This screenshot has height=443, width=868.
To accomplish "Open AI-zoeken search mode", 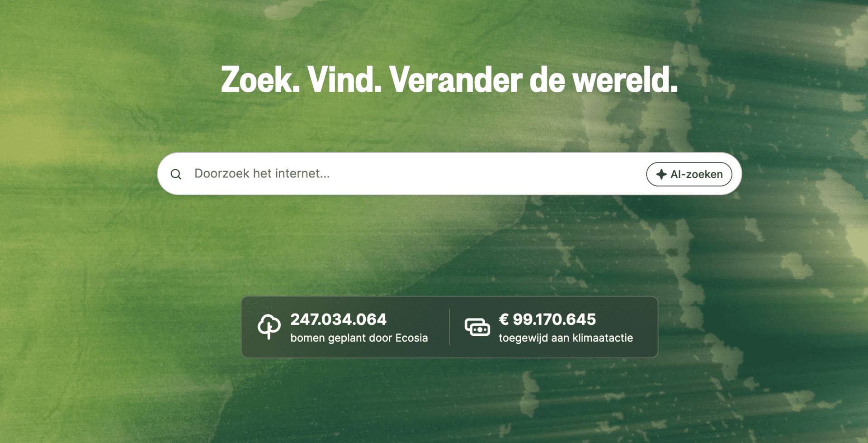I will click(689, 174).
